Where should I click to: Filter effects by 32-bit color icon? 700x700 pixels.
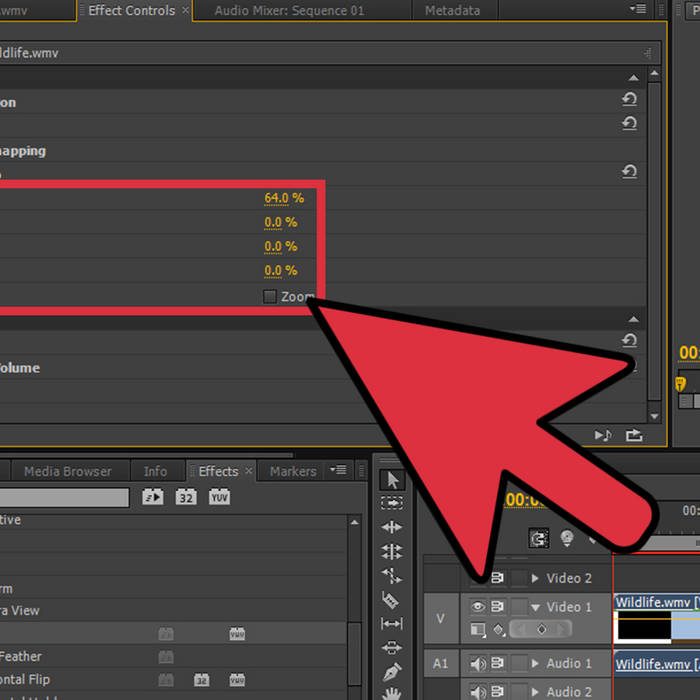pos(186,497)
